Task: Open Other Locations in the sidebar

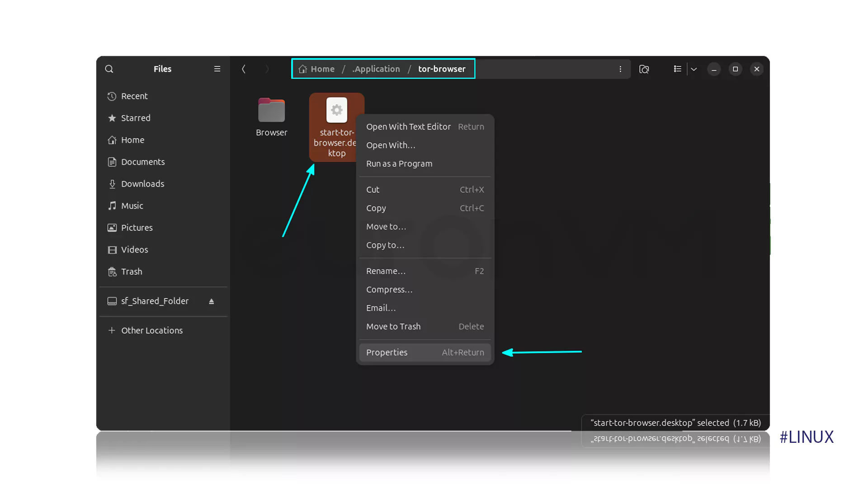Action: pyautogui.click(x=163, y=330)
